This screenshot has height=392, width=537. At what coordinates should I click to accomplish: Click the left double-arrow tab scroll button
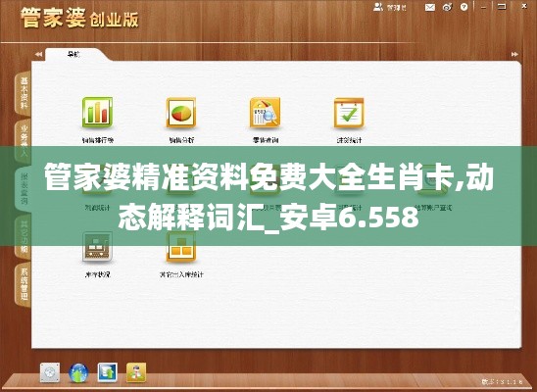(38, 55)
